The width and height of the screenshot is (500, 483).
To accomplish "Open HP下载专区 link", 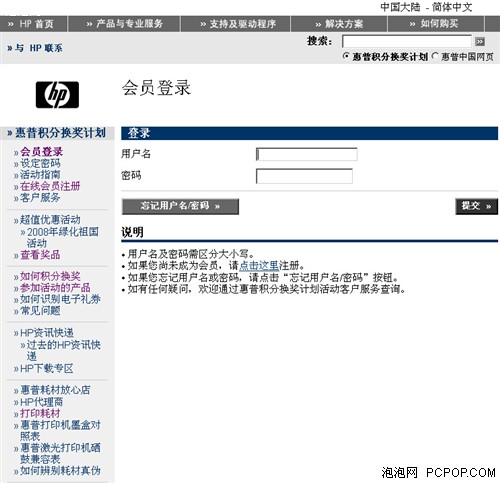I will click(x=47, y=369).
